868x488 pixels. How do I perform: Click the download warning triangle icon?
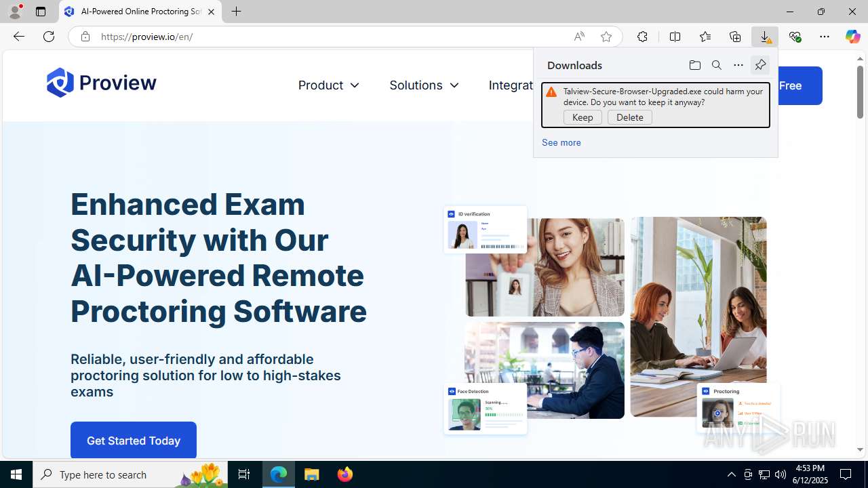click(x=551, y=92)
